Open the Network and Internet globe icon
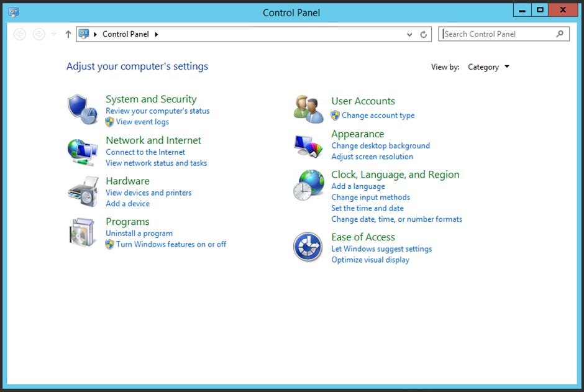 (x=83, y=152)
